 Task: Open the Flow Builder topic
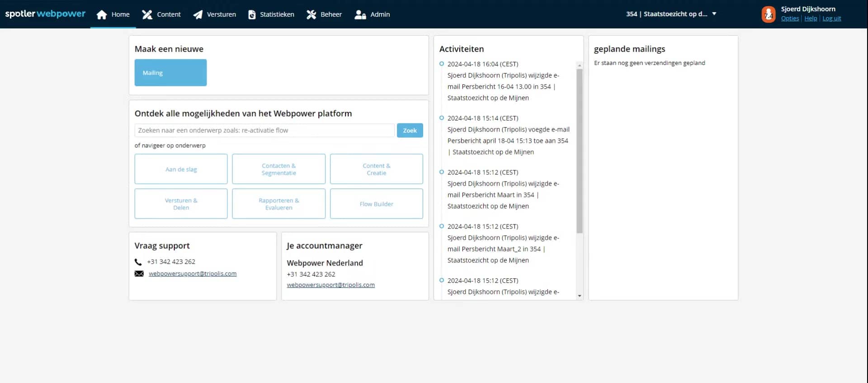pyautogui.click(x=376, y=204)
